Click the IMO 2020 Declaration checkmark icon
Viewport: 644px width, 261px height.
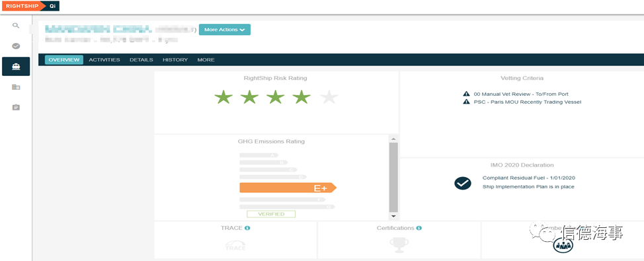pos(462,183)
